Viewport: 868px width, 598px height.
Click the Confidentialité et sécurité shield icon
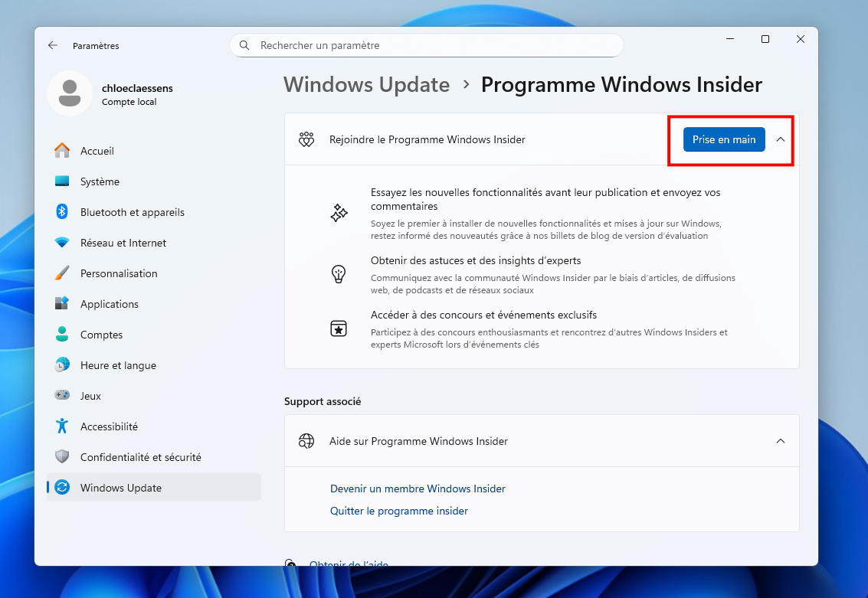pos(62,457)
